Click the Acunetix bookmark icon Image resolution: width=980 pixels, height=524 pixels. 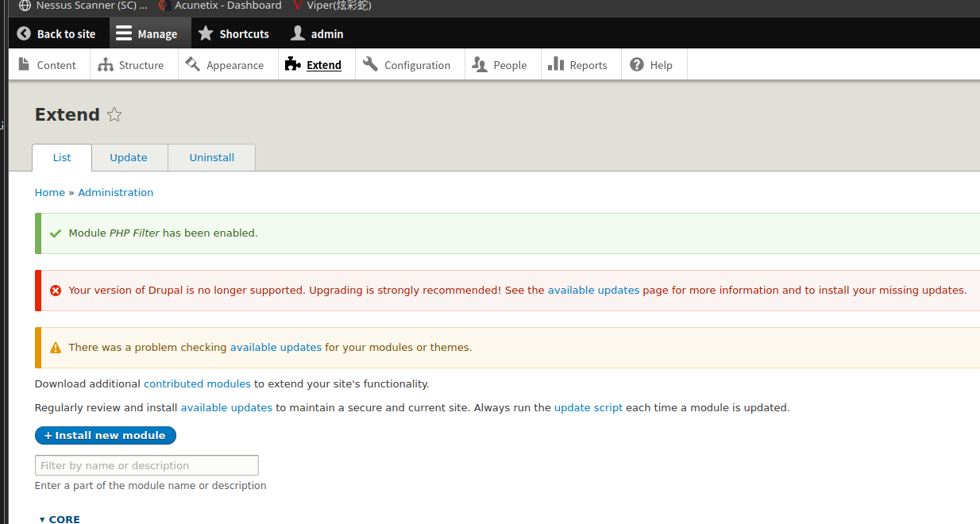[164, 6]
